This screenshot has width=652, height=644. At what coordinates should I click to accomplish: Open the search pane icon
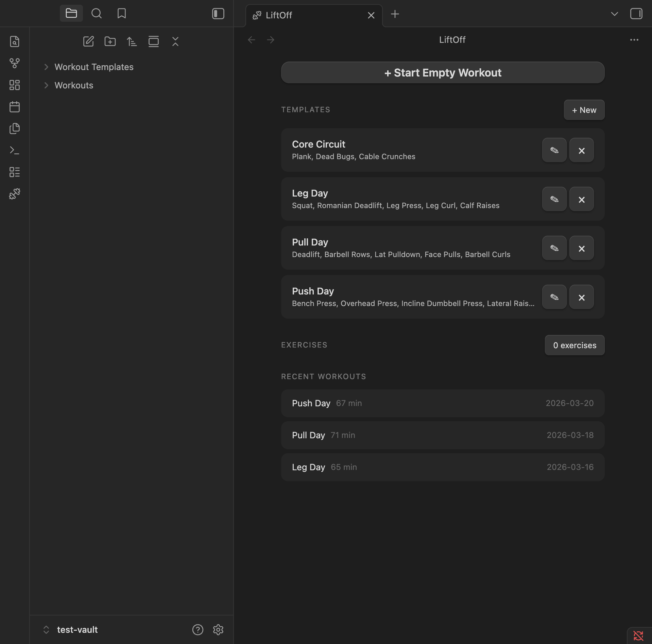pos(97,14)
